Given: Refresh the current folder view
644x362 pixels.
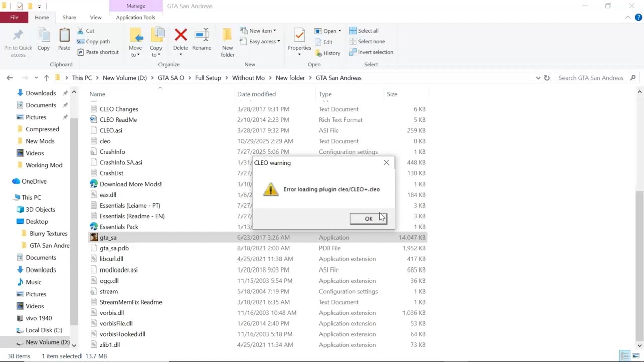Looking at the screenshot, I should click(x=547, y=78).
